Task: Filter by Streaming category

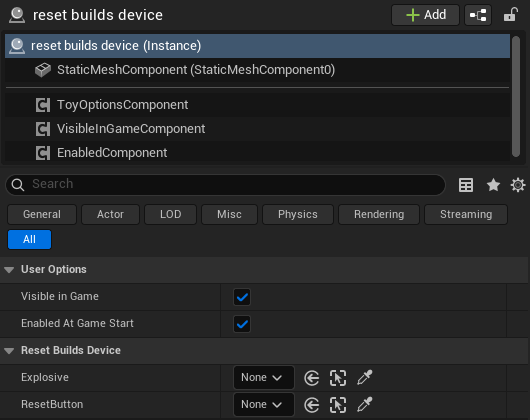Action: (466, 214)
